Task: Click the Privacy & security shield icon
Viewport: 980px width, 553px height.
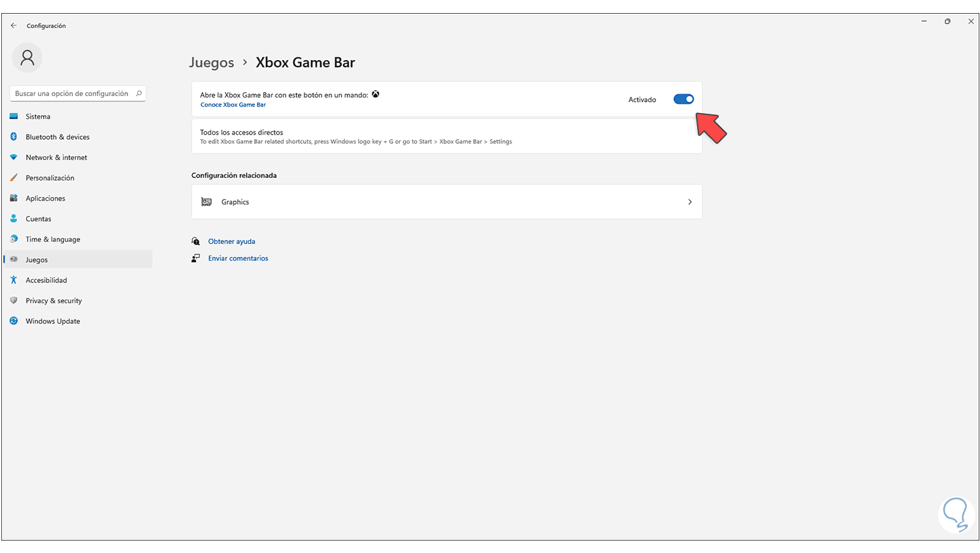Action: pyautogui.click(x=14, y=301)
